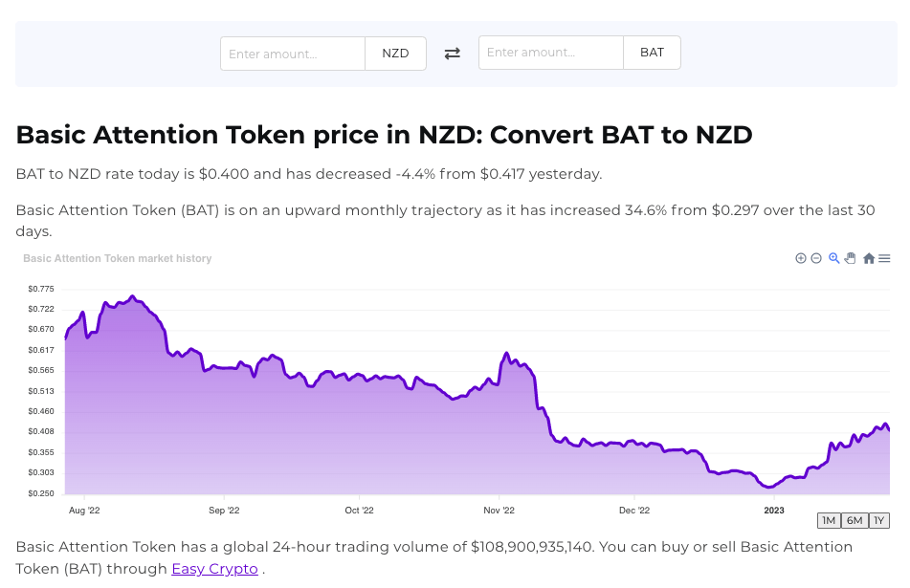
Task: Click the Nov '22 axis label
Action: (499, 511)
